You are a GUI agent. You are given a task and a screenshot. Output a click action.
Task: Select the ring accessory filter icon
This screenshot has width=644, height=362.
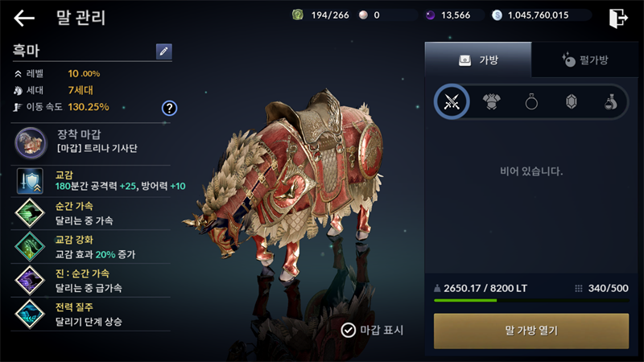tap(531, 101)
